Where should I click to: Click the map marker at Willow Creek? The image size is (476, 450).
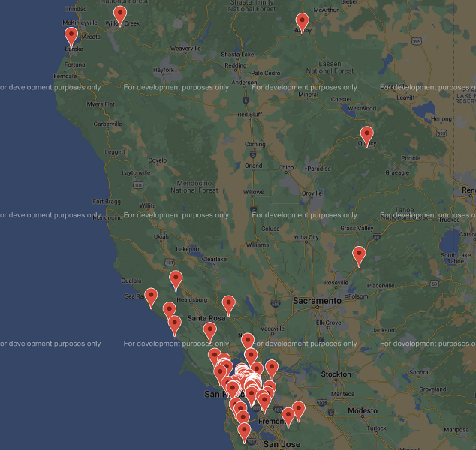tap(120, 16)
